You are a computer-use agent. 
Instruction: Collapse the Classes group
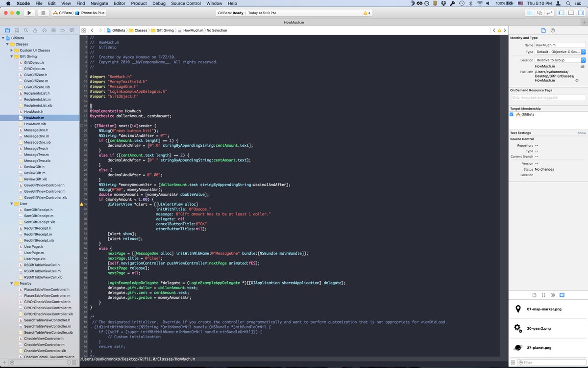point(7,44)
